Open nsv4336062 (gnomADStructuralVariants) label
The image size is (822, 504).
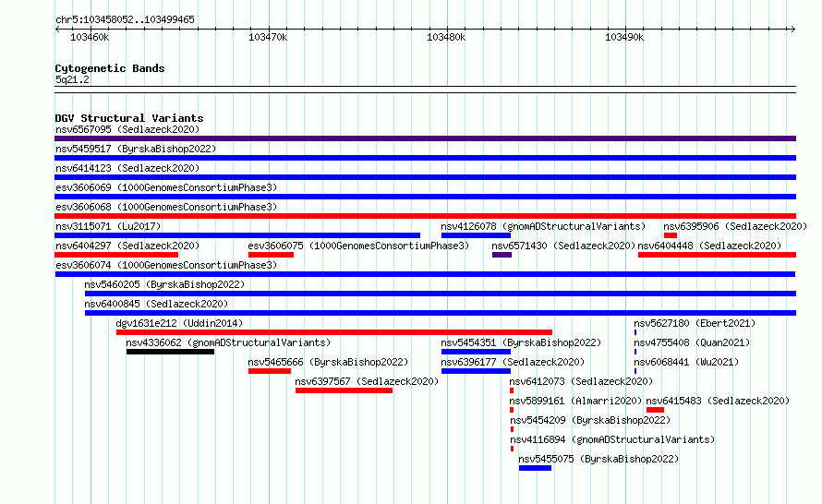(x=228, y=342)
